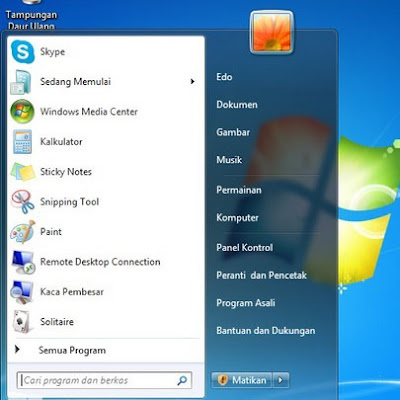Click the Windows Media Center text label
Screen dimensions: 400x400
[x=89, y=111]
